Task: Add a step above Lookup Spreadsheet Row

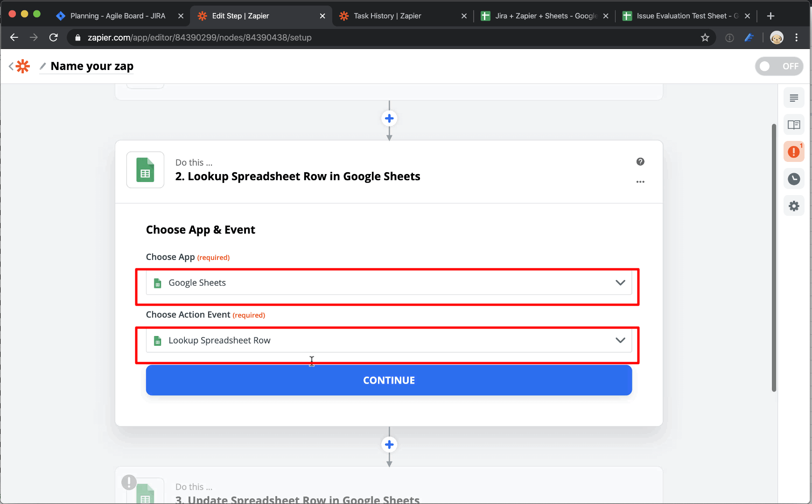Action: click(389, 119)
